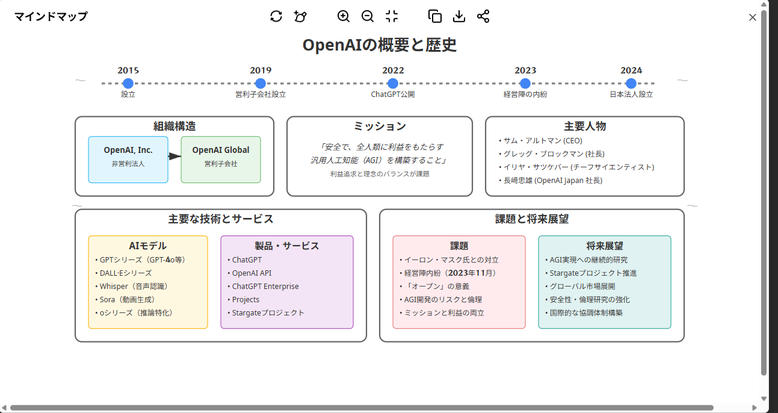Select the 2023 経営陣の内紛 timeline dot

click(525, 83)
